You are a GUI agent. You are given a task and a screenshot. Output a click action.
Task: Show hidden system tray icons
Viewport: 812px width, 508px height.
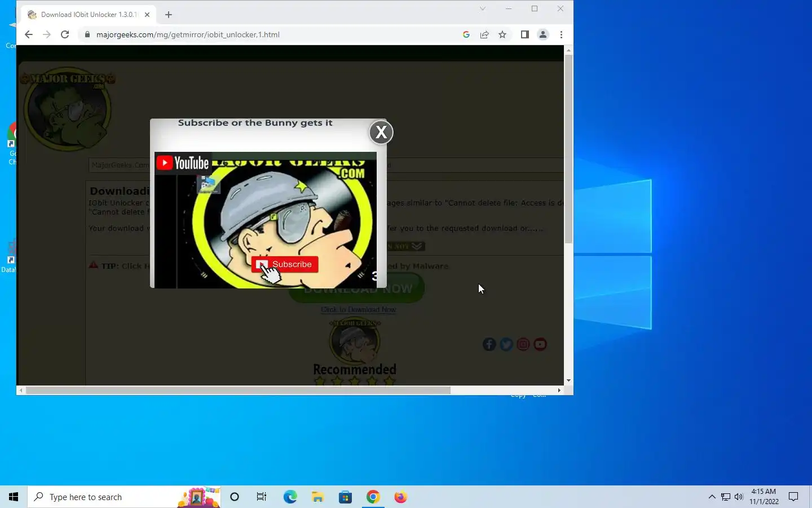tap(712, 497)
